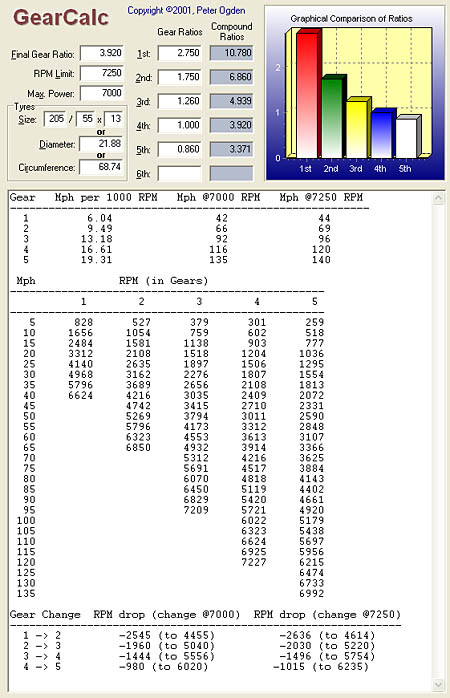Screen dimensions: 450x698
Task: Click the Final Gear Ratio input field
Action: pyautogui.click(x=102, y=53)
